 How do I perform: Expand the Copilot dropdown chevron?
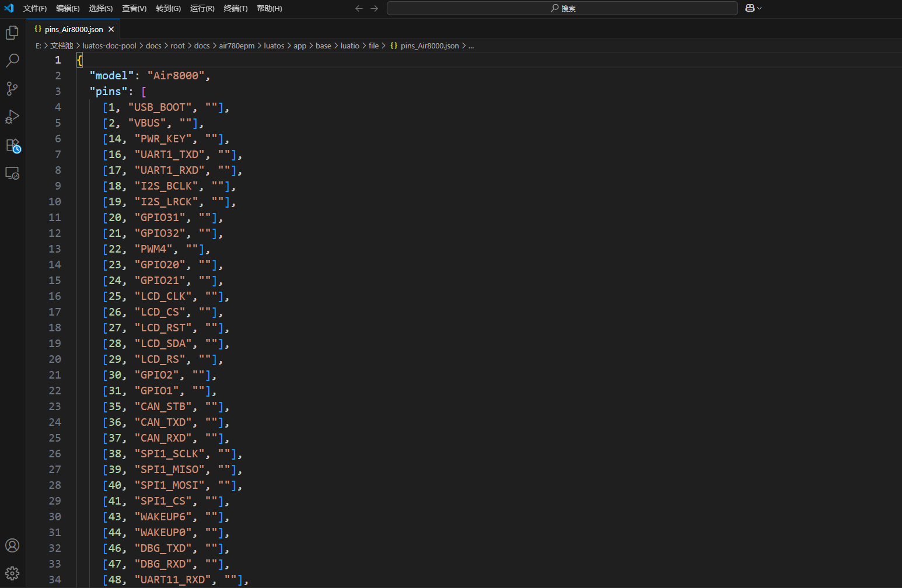tap(760, 8)
